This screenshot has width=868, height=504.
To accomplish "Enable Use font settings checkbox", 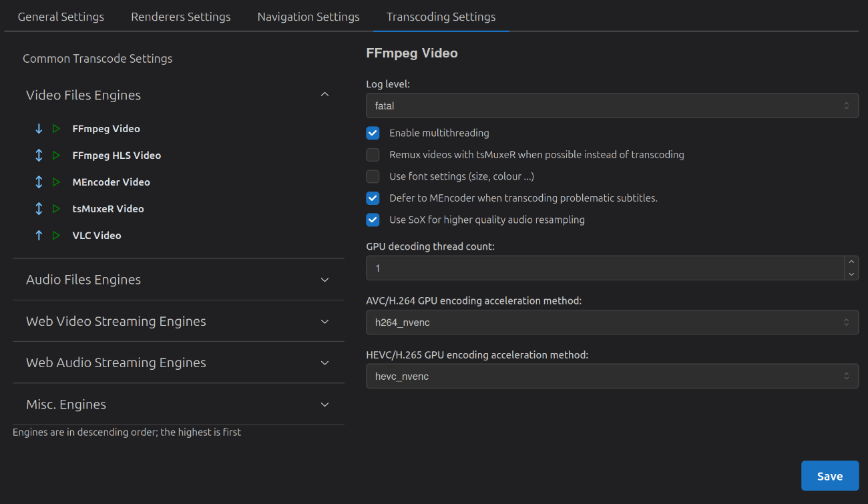I will click(373, 176).
